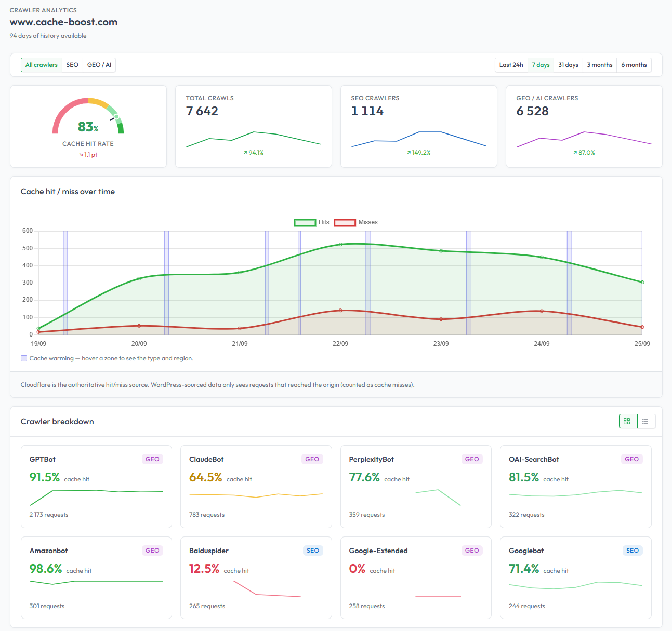Screen dimensions: 672x631
Task: Open the Google-Extended crawler name
Action: point(378,551)
